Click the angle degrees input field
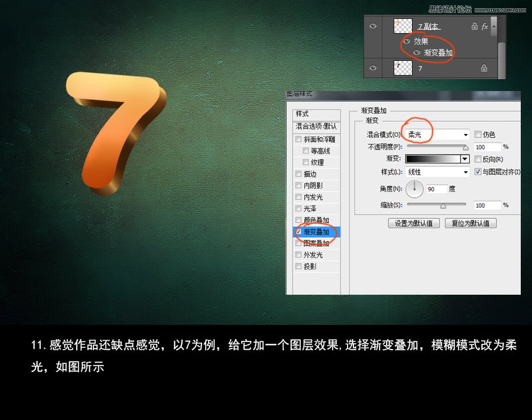The image size is (532, 420). 437,189
